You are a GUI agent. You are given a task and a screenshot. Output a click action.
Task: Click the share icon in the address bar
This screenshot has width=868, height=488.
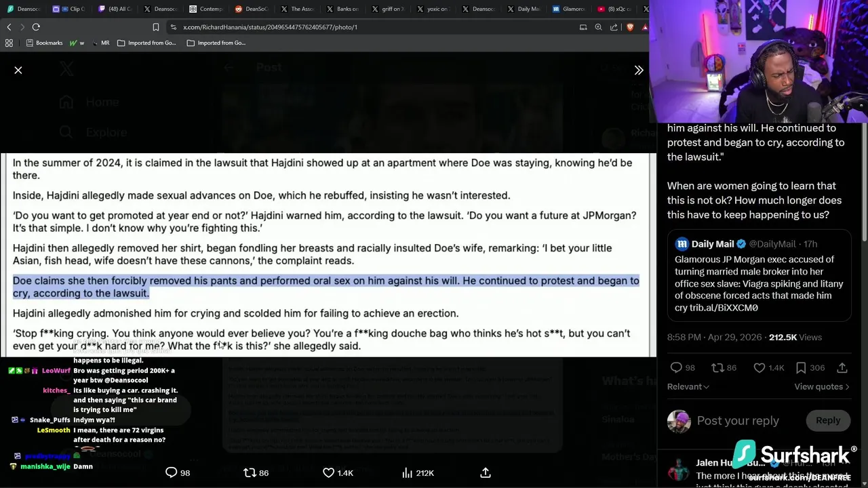(x=614, y=27)
